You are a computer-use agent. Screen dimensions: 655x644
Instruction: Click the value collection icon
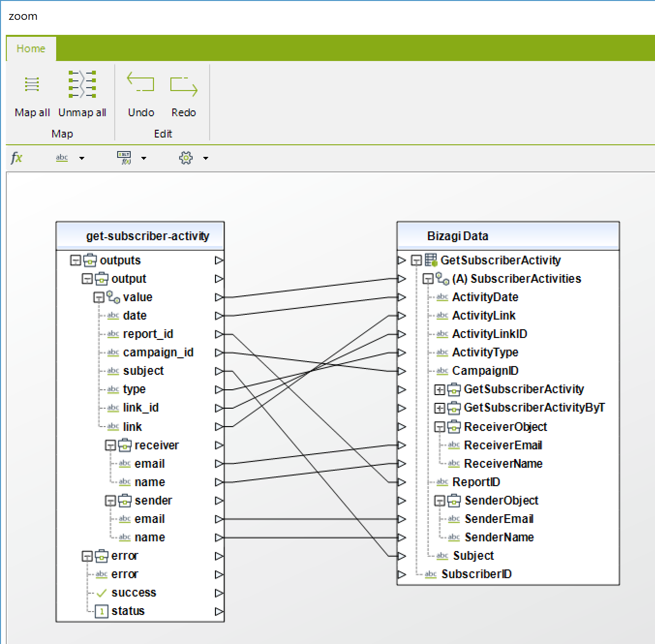pos(113,297)
